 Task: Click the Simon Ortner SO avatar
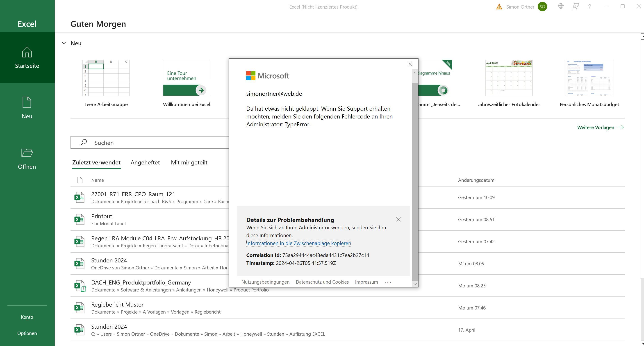tap(542, 7)
